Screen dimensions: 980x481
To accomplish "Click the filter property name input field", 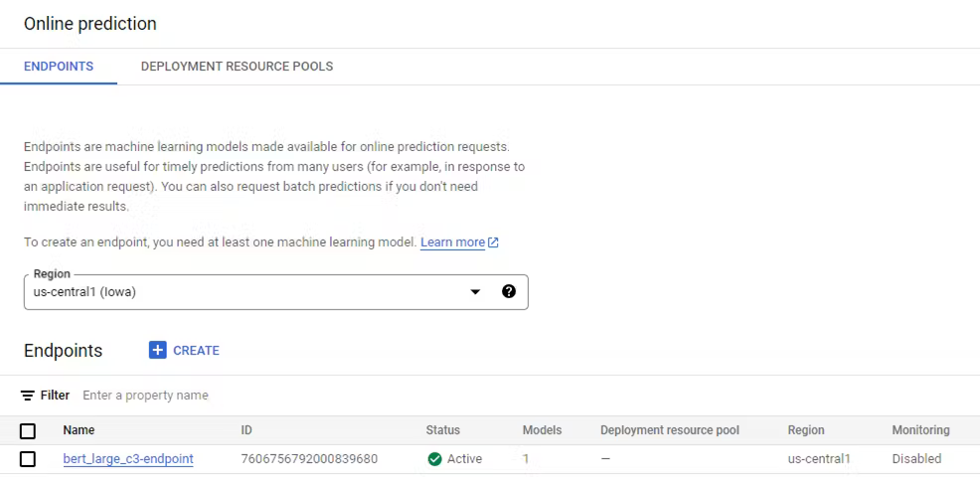I will tap(298, 396).
